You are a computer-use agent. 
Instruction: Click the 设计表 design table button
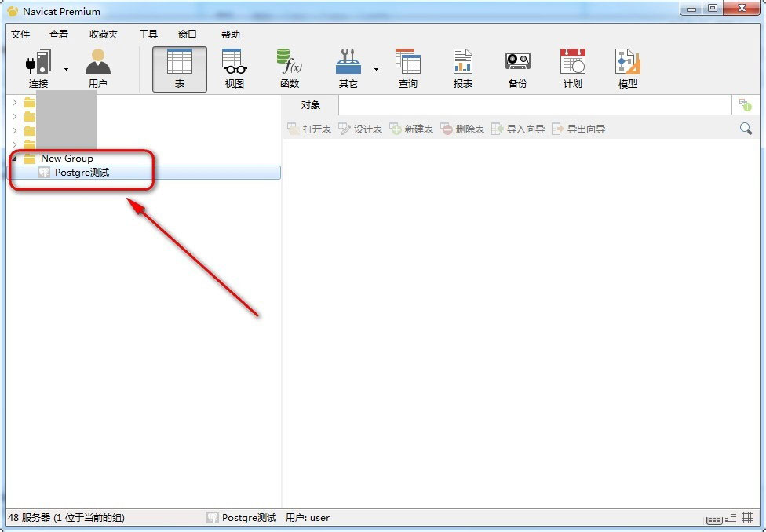point(360,129)
